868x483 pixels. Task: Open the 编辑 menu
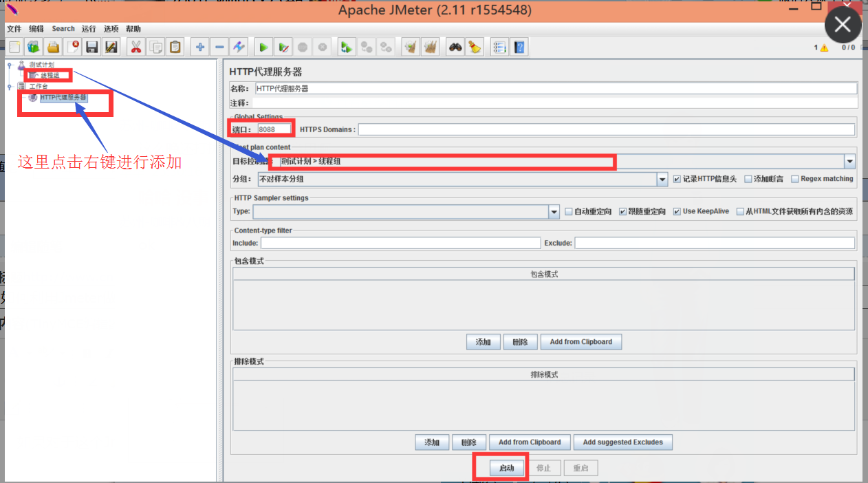pyautogui.click(x=36, y=29)
